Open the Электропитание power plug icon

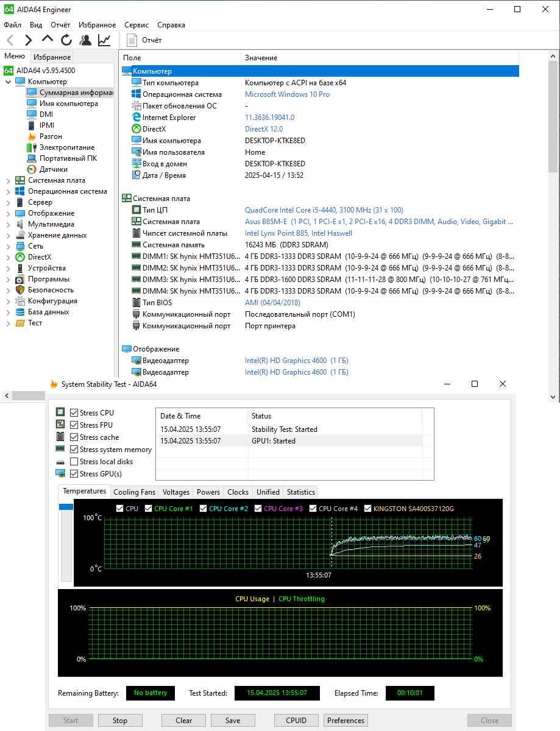coord(32,147)
